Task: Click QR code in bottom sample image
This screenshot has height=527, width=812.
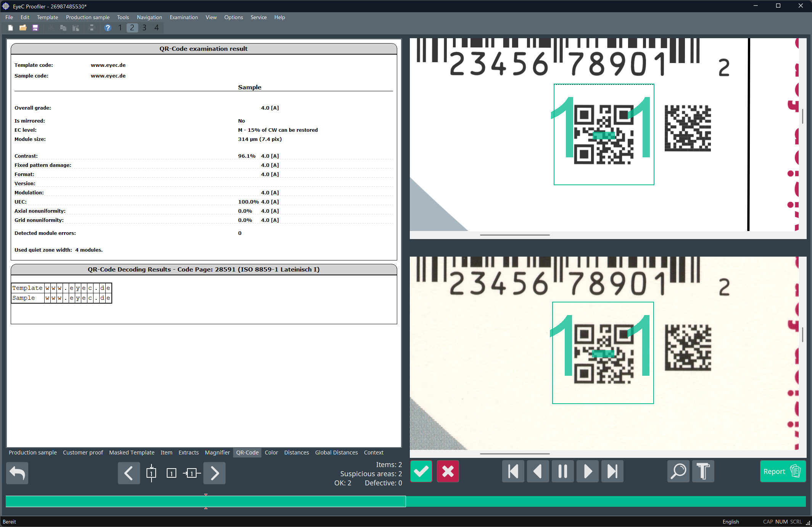Action: tap(604, 353)
